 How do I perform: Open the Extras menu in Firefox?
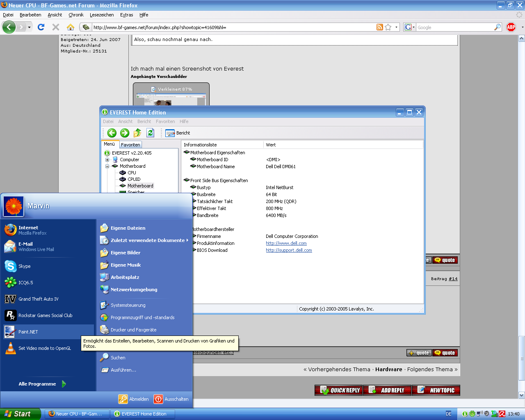126,15
